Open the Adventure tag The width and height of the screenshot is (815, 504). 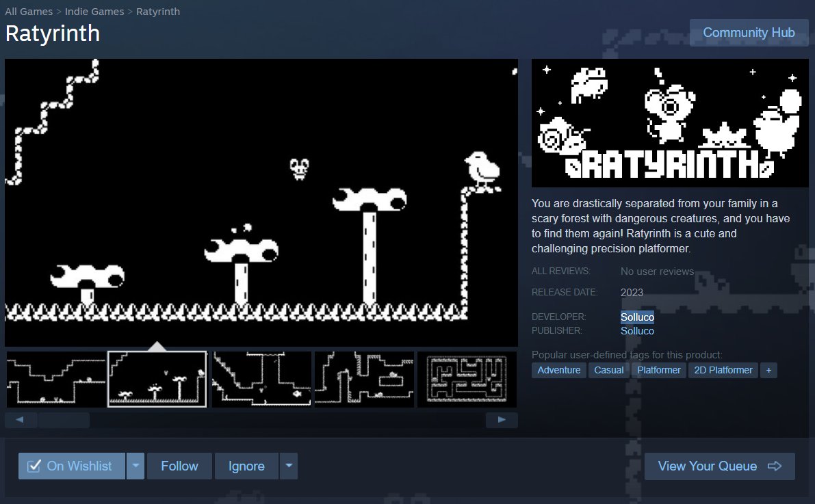click(559, 370)
